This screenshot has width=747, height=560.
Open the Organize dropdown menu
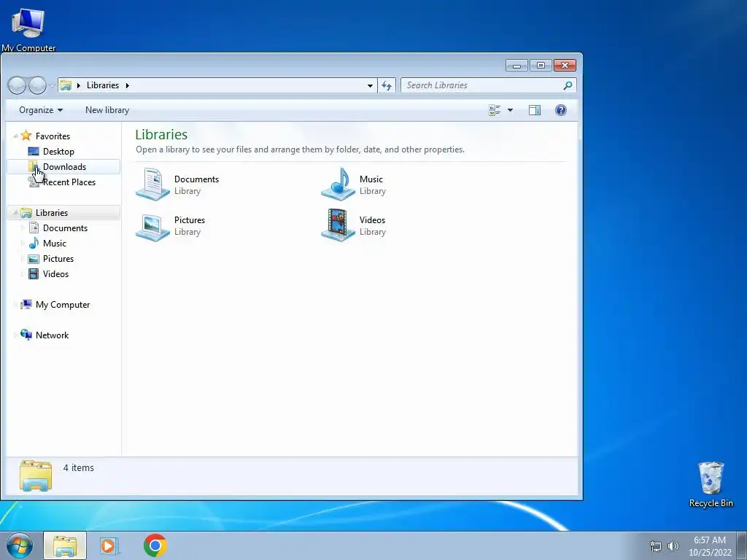click(x=41, y=110)
